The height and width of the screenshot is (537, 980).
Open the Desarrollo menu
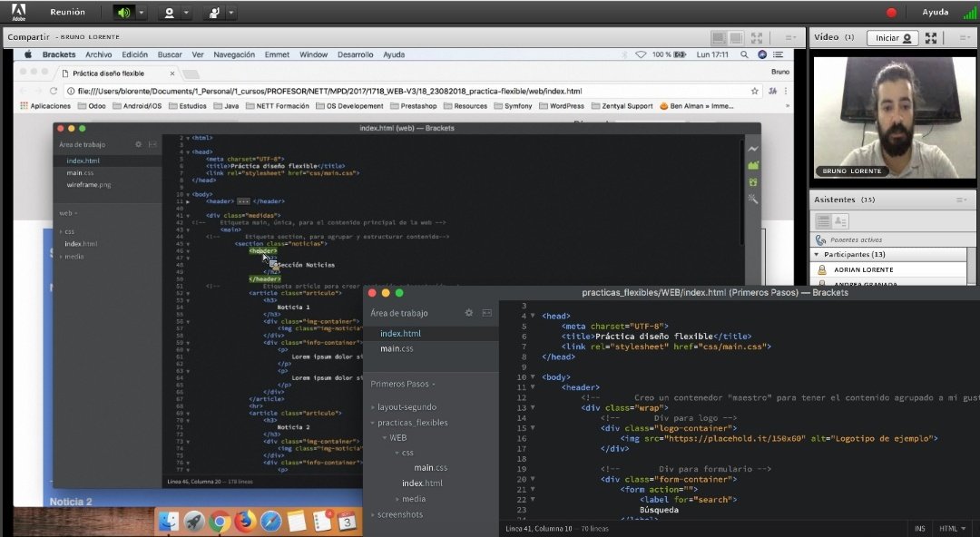pos(356,54)
